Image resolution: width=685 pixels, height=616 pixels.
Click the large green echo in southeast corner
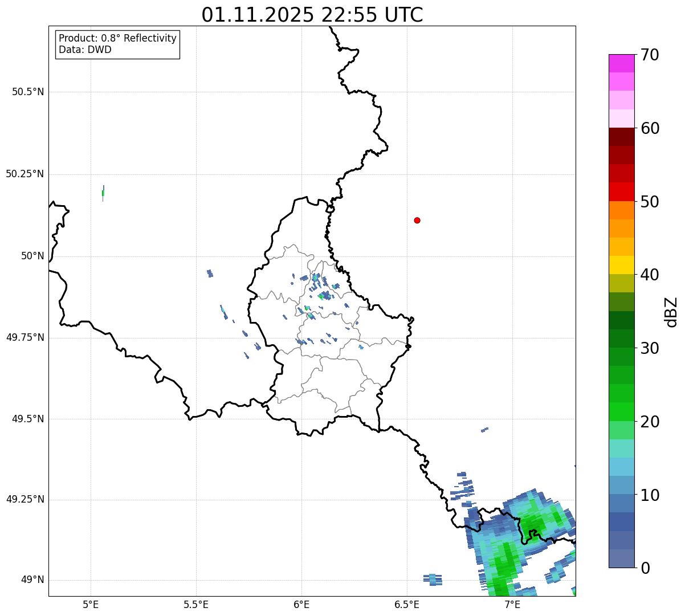(521, 542)
